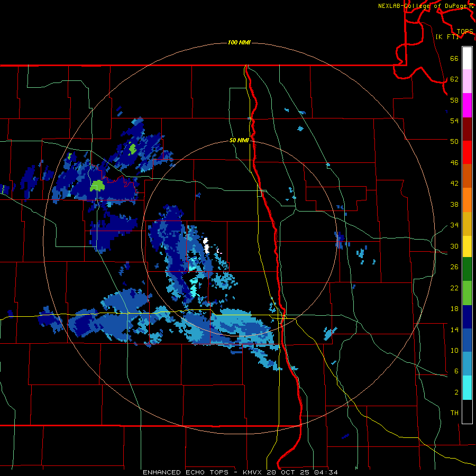Click the medium blue legend swatch
The height and width of the screenshot is (476, 476).
(x=467, y=341)
